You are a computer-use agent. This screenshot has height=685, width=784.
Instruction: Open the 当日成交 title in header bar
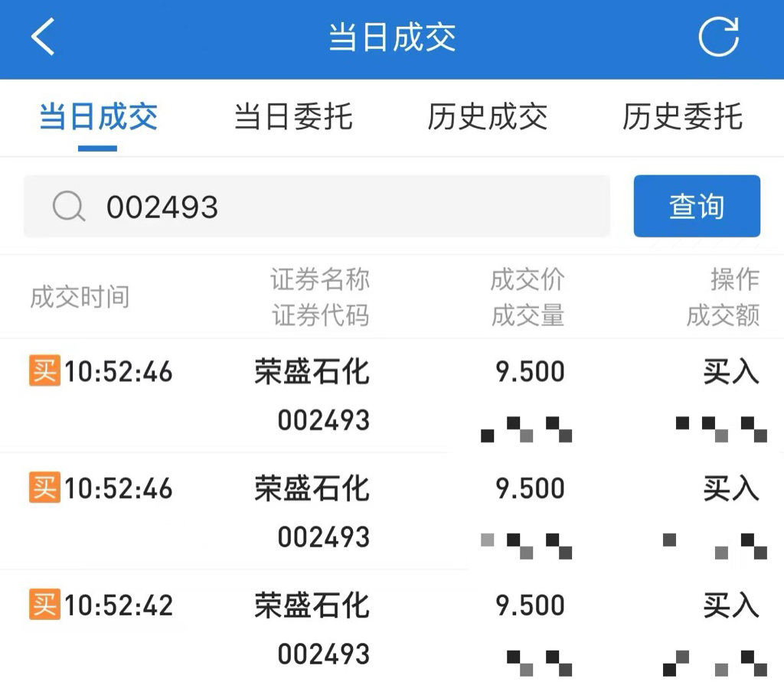tap(392, 37)
